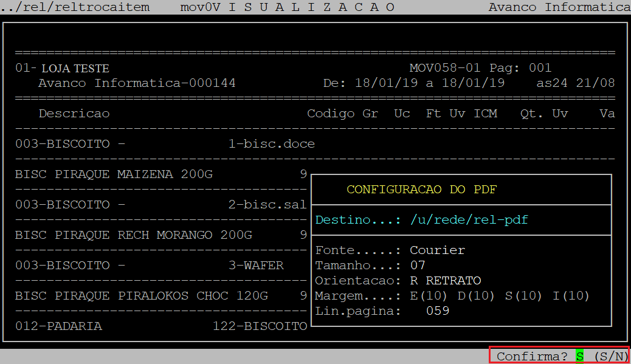Click the left margin E(10) value

[x=429, y=296]
